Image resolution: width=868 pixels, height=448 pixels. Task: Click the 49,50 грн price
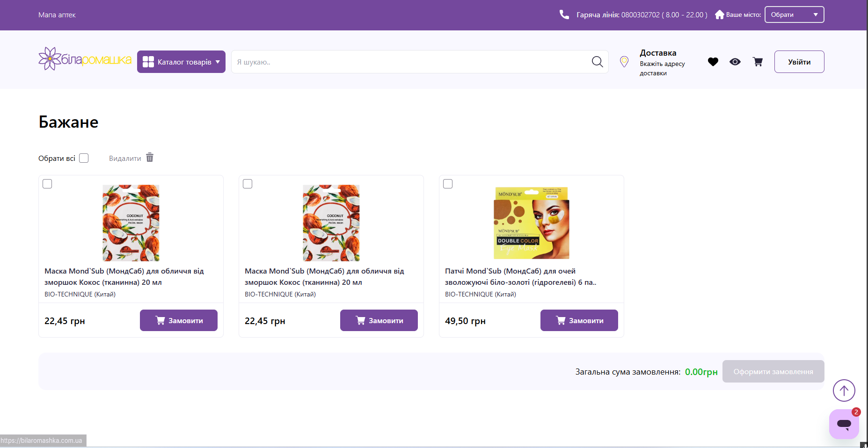[x=465, y=321]
